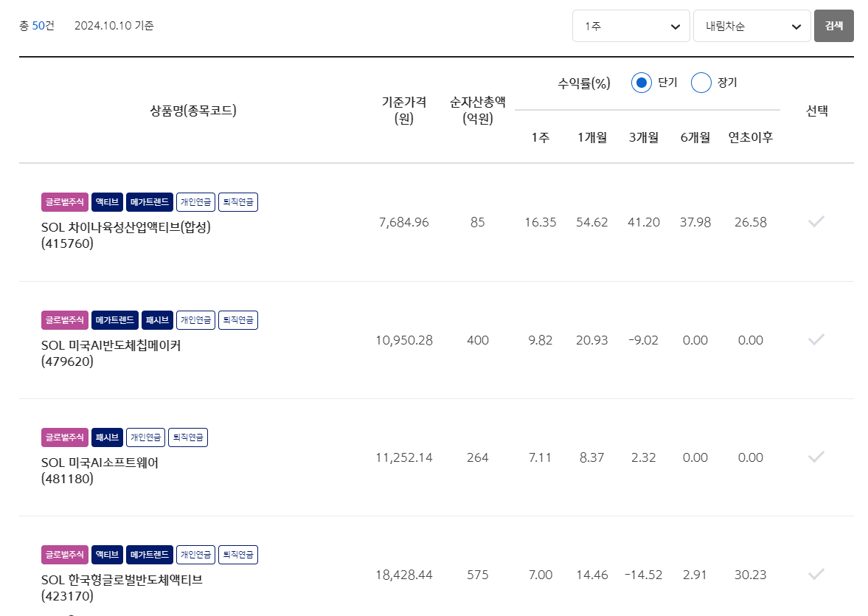Screen dimensions: 868x616
Task: Open SOL 미국AI반도체칩메이커 product link
Action: point(111,353)
